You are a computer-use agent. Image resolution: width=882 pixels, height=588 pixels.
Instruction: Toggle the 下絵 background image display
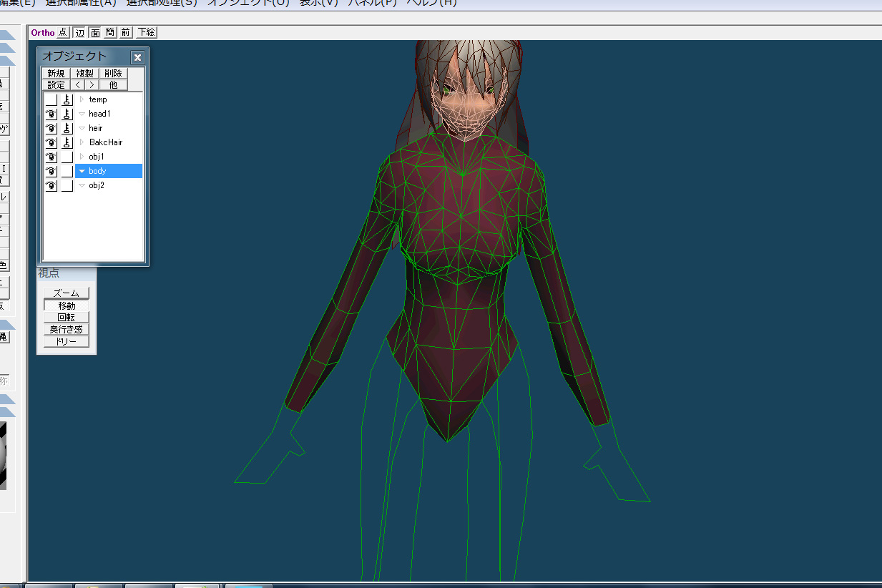[146, 32]
